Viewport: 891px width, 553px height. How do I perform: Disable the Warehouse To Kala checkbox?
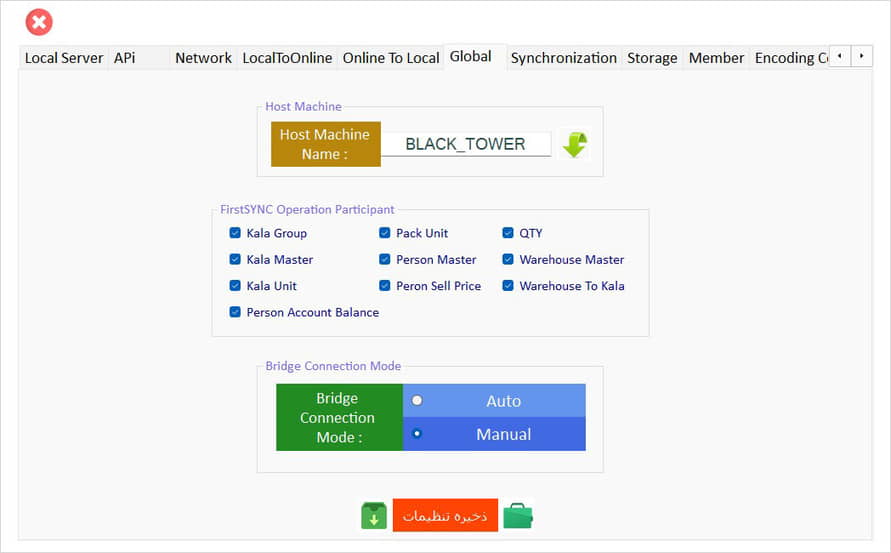(509, 286)
